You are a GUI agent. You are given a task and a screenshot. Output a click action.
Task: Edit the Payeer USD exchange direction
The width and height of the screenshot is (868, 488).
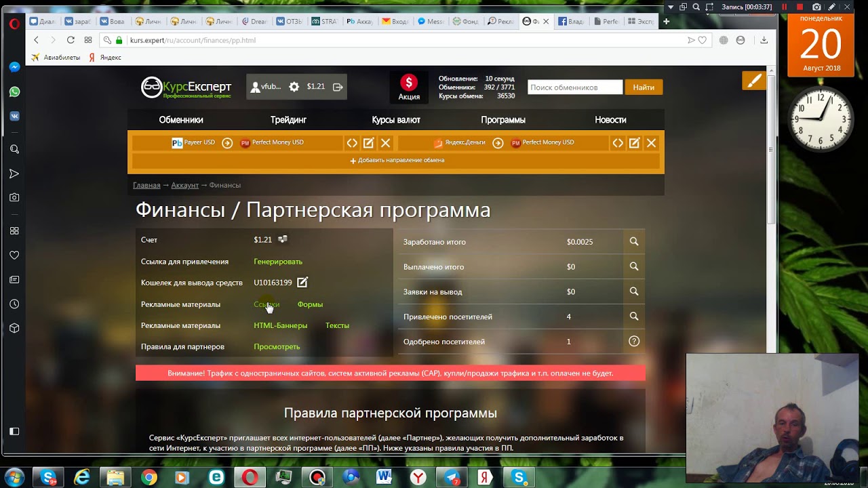pos(368,143)
